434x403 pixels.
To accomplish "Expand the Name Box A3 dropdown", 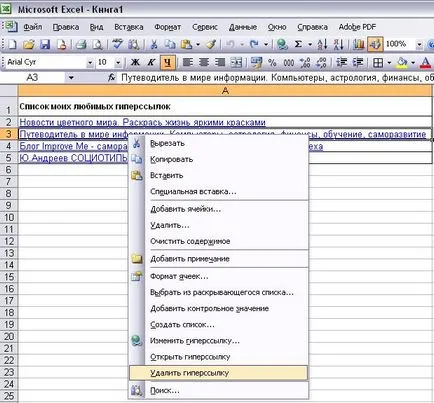I will (x=71, y=78).
